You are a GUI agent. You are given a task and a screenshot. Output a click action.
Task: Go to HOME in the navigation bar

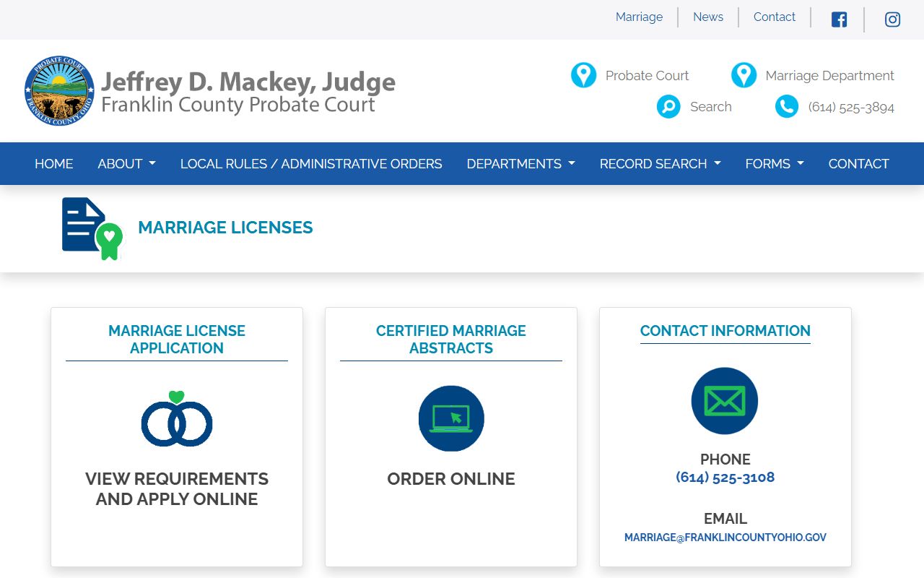(54, 164)
